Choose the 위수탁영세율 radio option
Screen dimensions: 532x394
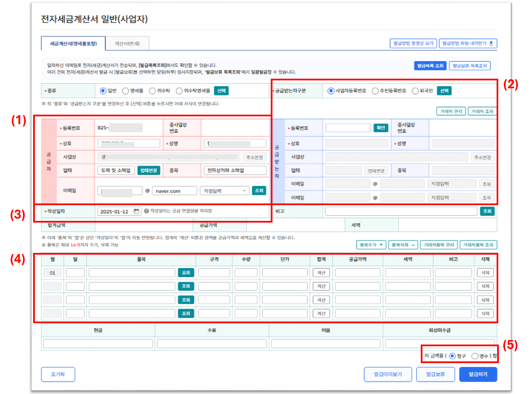pyautogui.click(x=179, y=91)
